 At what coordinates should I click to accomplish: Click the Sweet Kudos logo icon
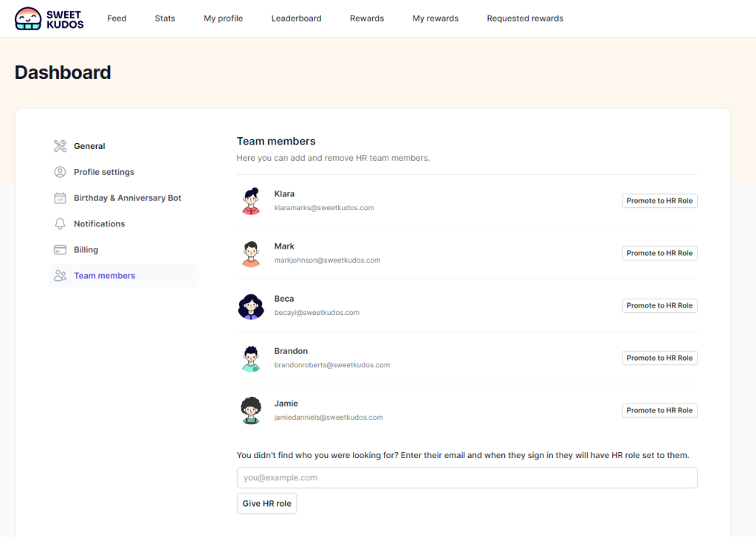point(28,18)
